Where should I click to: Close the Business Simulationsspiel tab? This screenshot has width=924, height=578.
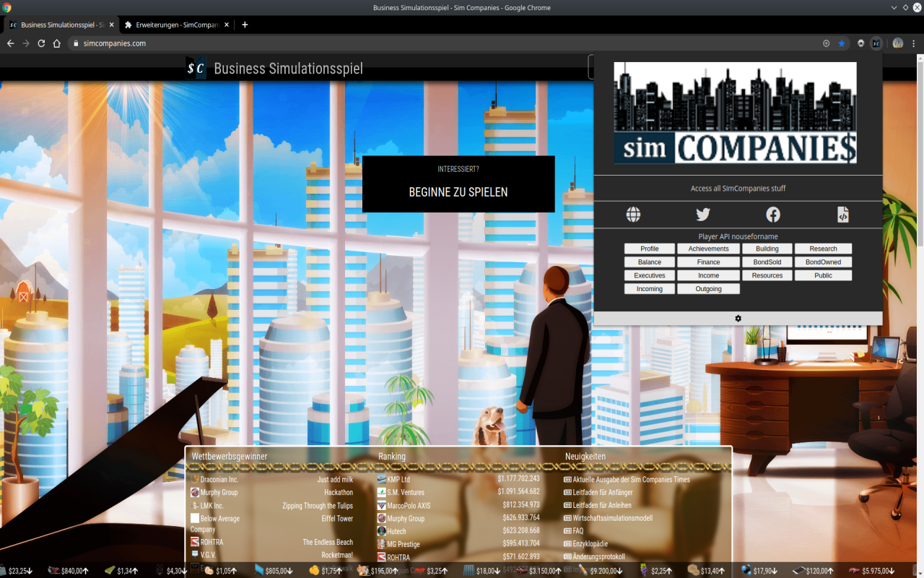[x=110, y=25]
